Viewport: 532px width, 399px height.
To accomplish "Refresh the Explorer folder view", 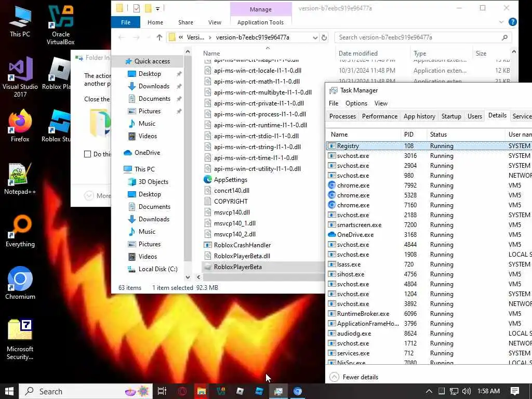I will pyautogui.click(x=324, y=37).
